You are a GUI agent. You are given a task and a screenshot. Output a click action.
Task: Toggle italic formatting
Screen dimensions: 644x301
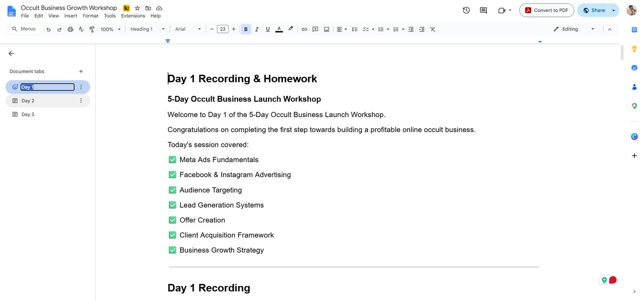click(x=257, y=29)
